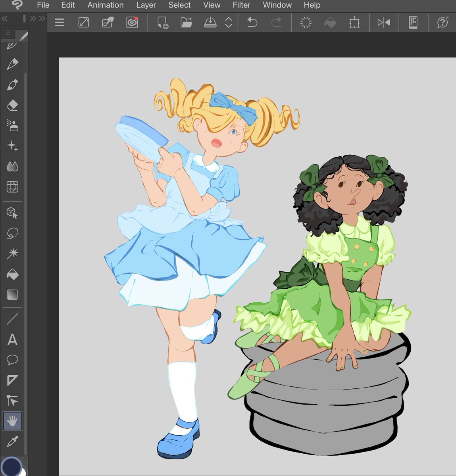This screenshot has width=456, height=476.
Task: Click the smartphone connect icon
Action: pyautogui.click(x=413, y=23)
